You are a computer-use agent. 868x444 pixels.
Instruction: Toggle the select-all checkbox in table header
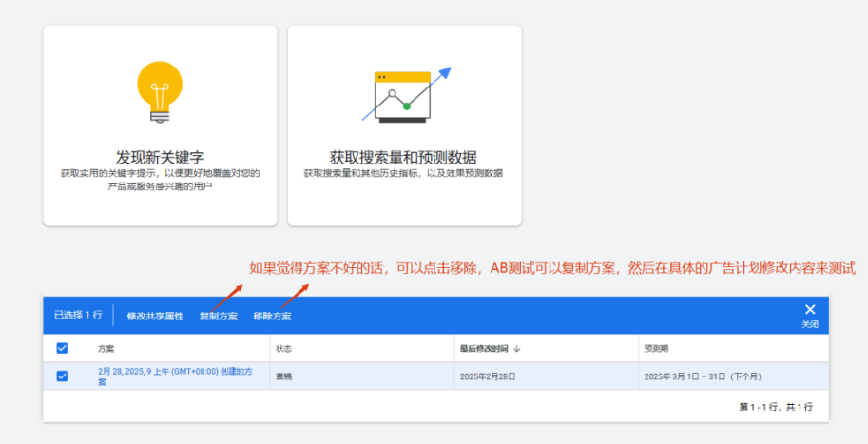(62, 349)
